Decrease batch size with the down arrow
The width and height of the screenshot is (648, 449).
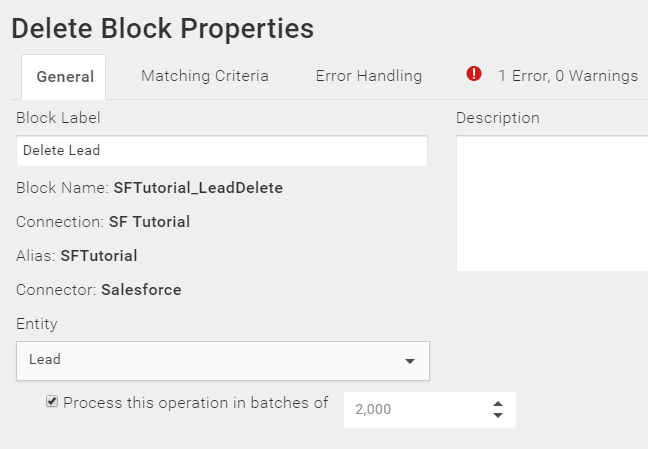coord(498,415)
